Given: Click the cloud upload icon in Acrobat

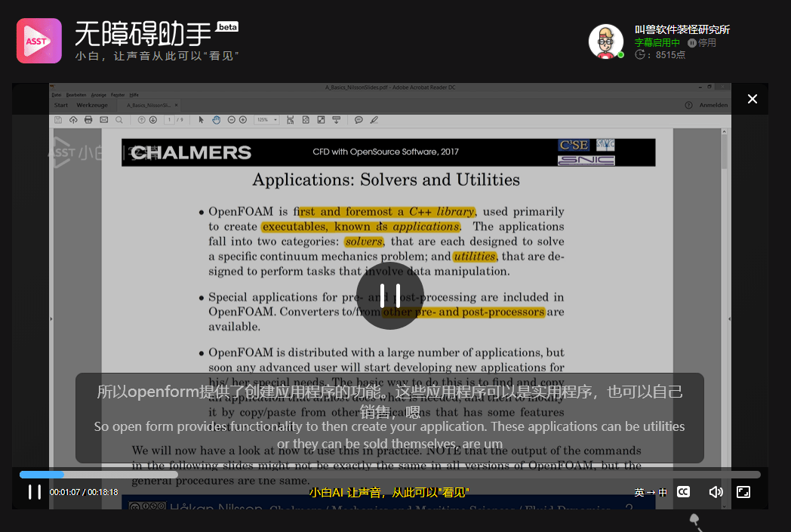Looking at the screenshot, I should click(73, 120).
